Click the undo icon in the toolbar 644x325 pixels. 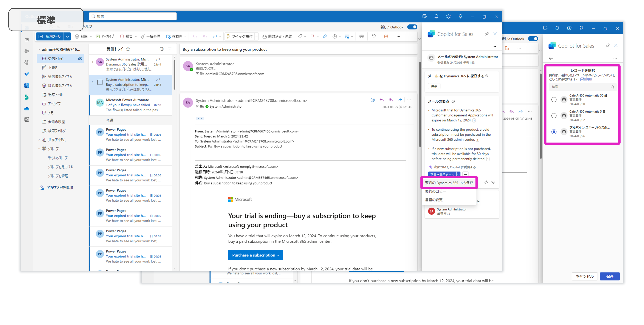[x=373, y=37]
